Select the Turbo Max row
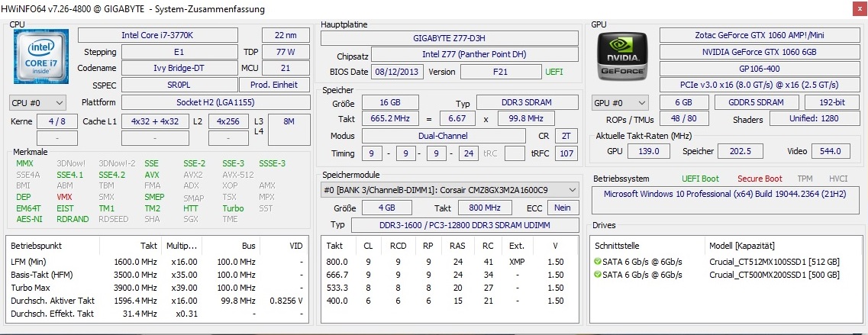Viewport: 868px width, 335px height. pos(157,288)
